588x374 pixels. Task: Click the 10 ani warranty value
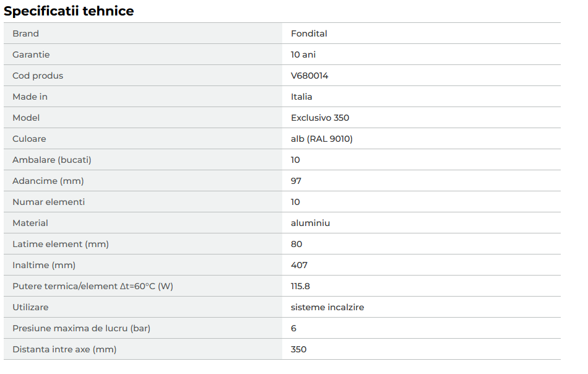[303, 54]
